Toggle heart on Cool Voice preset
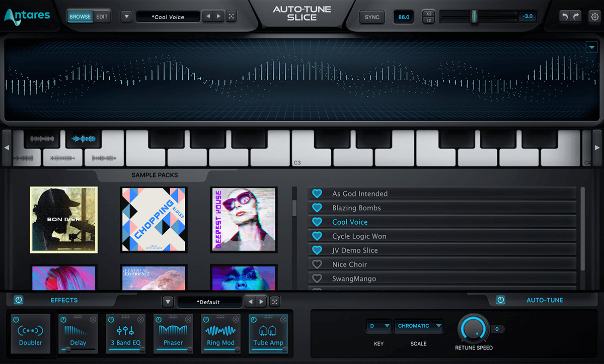604x364 pixels. click(x=317, y=222)
